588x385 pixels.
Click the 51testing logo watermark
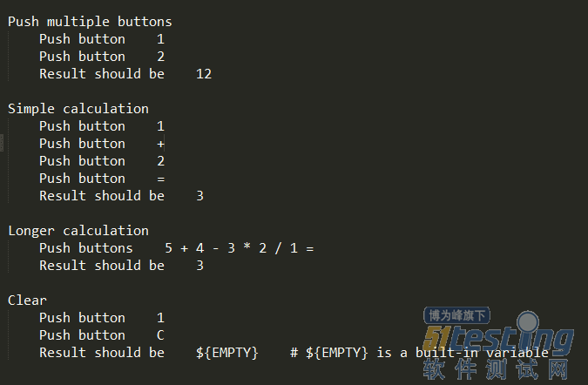[498, 340]
